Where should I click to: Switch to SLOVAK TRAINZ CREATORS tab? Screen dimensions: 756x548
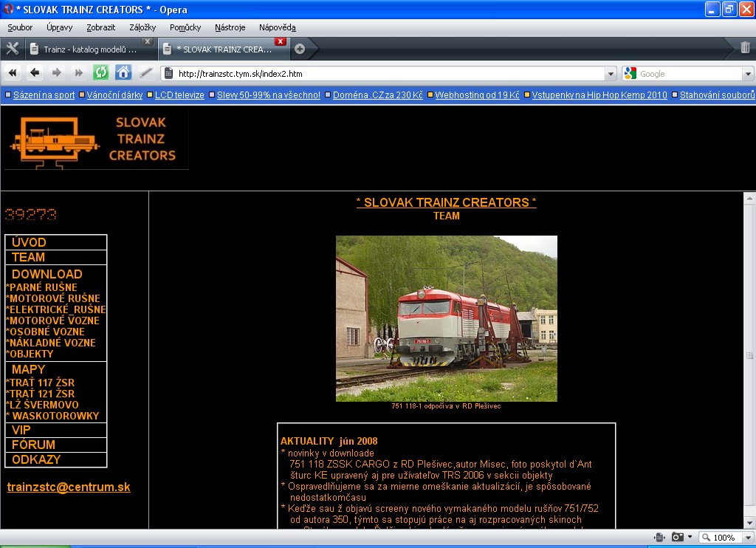(x=224, y=49)
